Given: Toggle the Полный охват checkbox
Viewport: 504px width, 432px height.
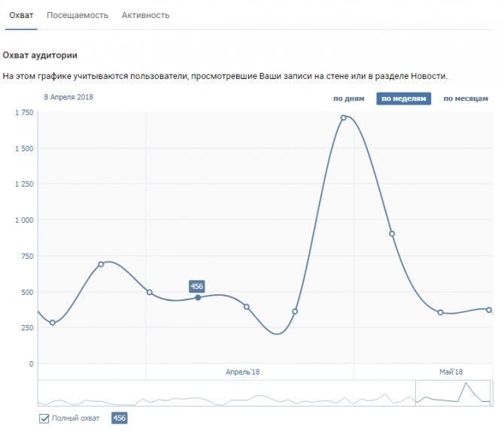Looking at the screenshot, I should [x=44, y=418].
